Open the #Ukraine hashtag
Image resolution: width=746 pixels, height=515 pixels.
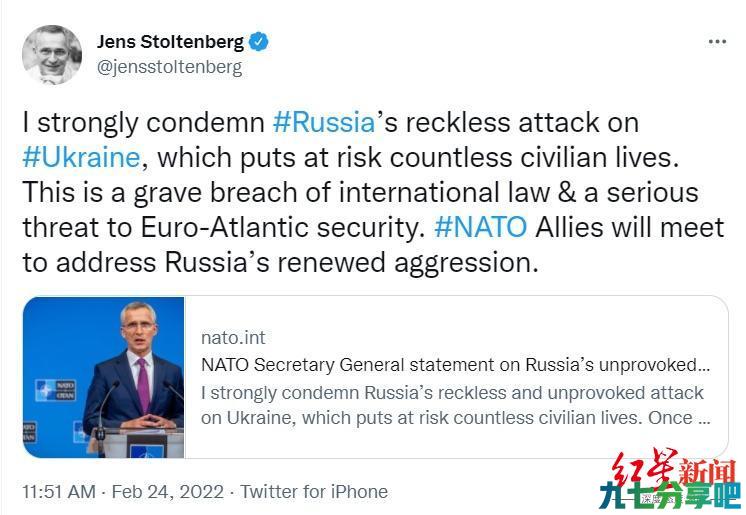click(81, 158)
